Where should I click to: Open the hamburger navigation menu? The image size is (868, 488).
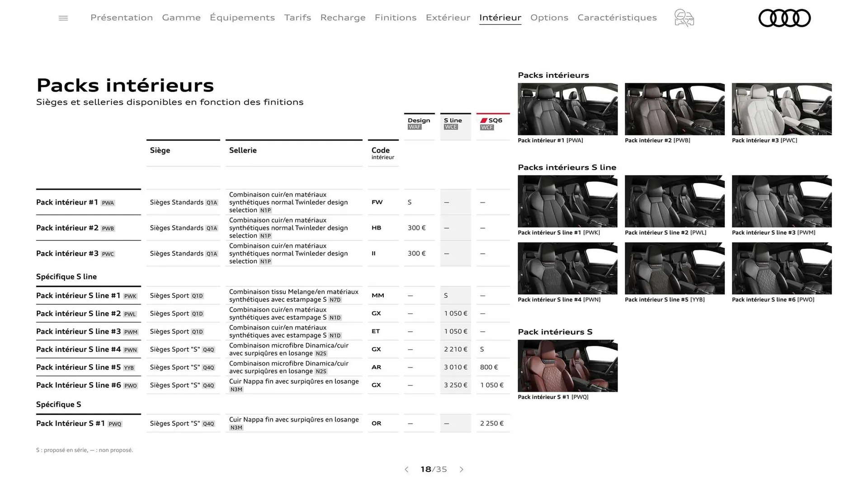[x=63, y=18]
